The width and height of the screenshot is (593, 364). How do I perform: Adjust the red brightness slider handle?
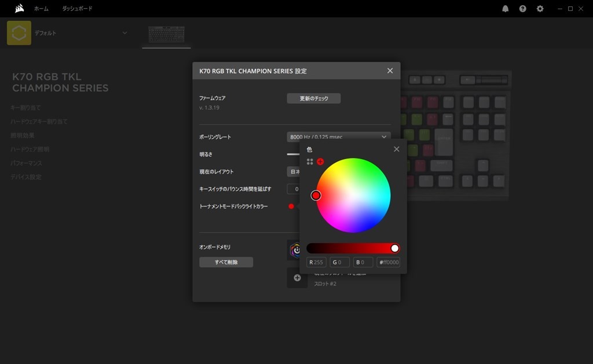[x=395, y=248]
